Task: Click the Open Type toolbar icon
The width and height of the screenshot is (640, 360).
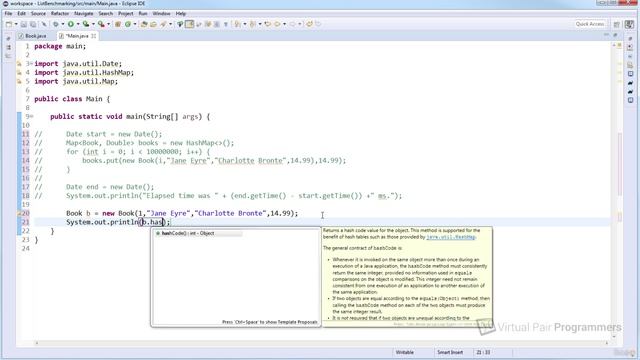Action: click(144, 24)
